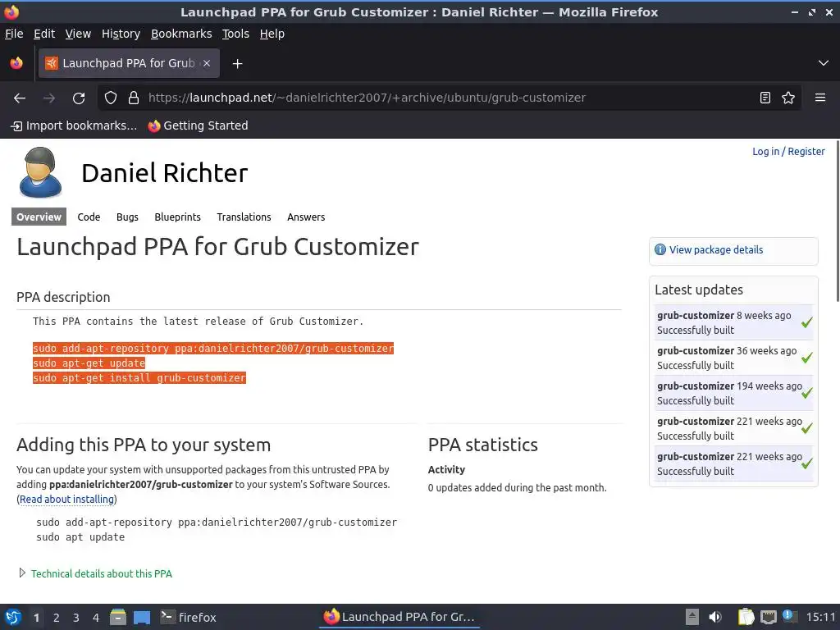The width and height of the screenshot is (840, 630).
Task: Switch to workspace 2 in taskbar
Action: 57,618
